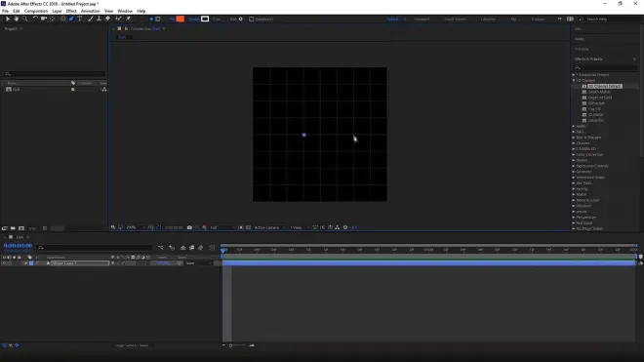Collapse the 3D Channel effects category
This screenshot has width=644, height=362.
[x=574, y=81]
